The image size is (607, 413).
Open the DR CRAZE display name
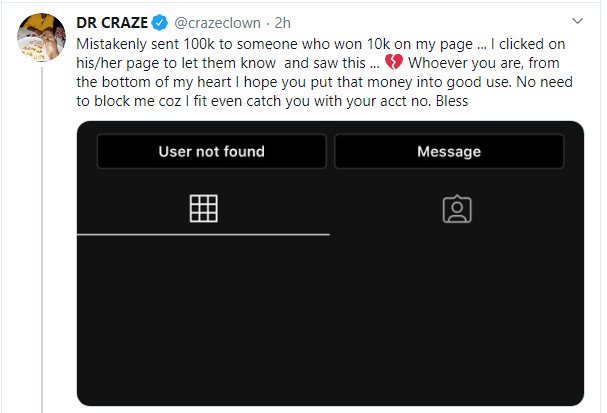point(111,23)
